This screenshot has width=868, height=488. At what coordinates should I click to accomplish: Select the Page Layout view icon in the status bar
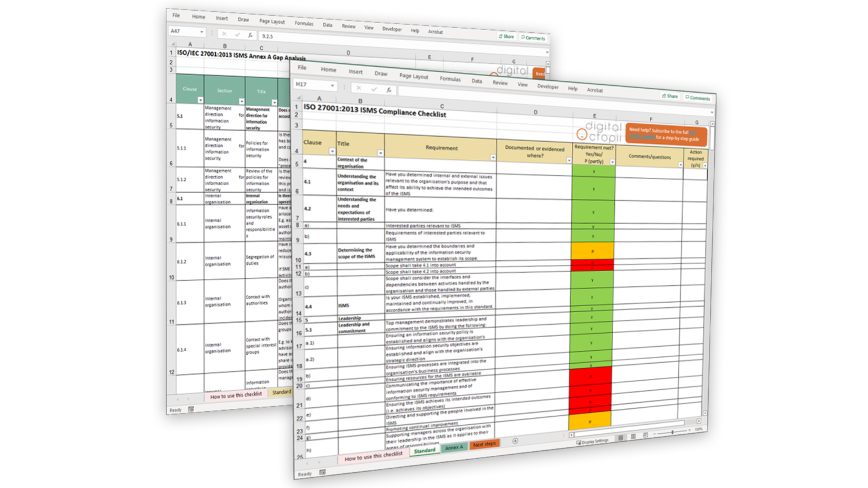tap(633, 436)
